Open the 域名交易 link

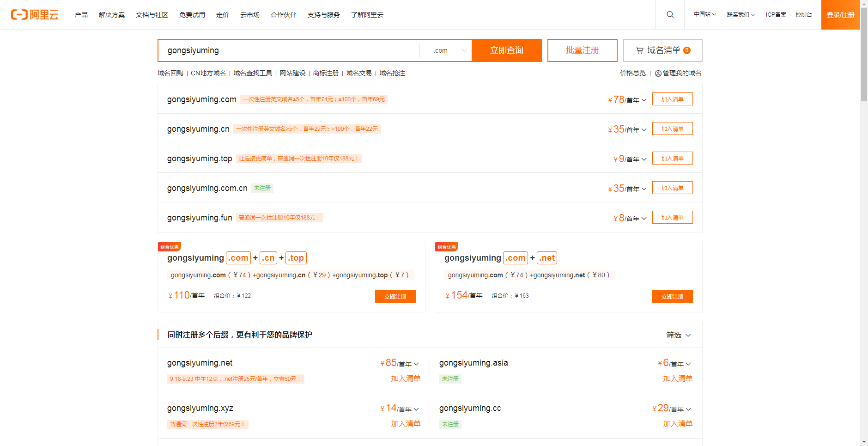point(358,73)
